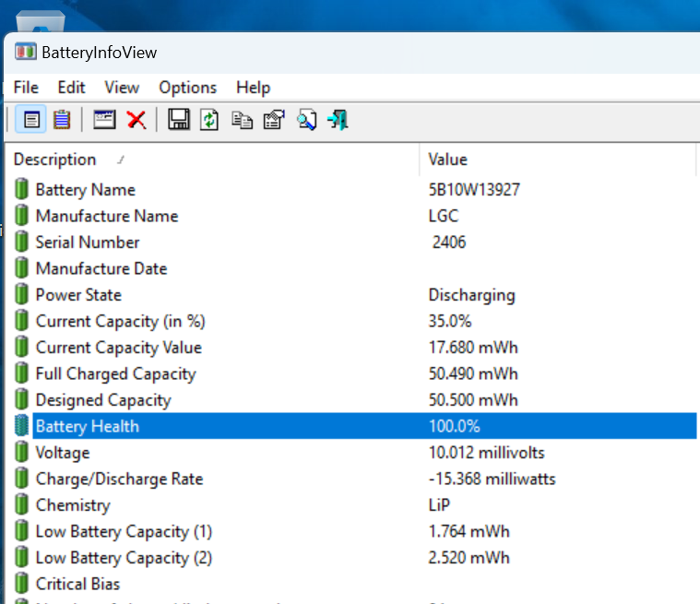
Task: Switch to battery information view icon
Action: pos(30,120)
